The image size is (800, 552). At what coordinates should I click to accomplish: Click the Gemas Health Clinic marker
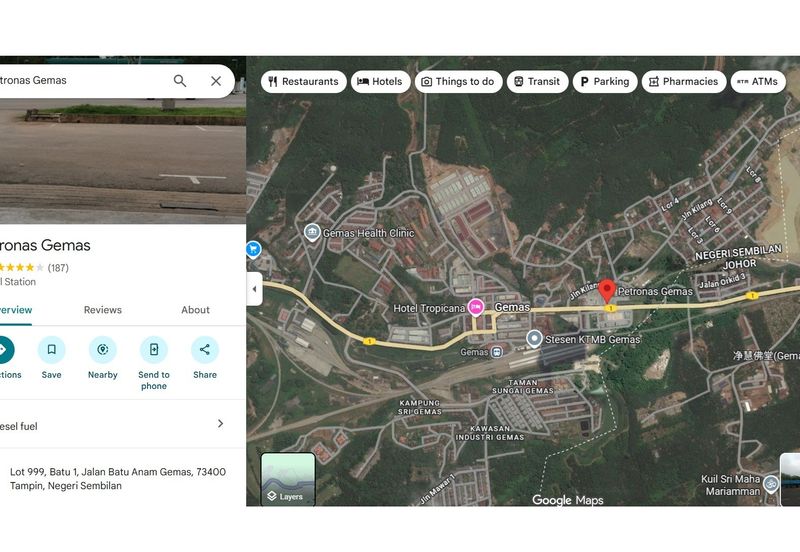point(312,233)
